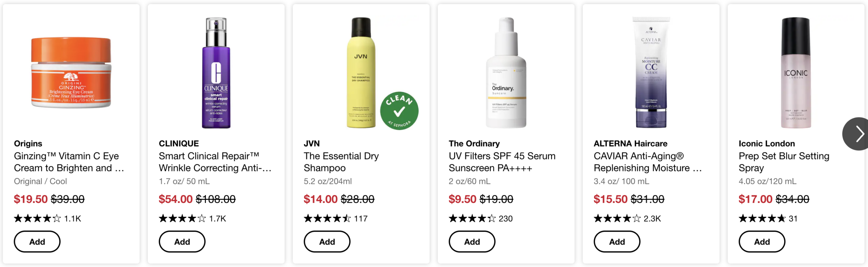868x267 pixels.
Task: Click the next carousel arrow
Action: (x=856, y=134)
